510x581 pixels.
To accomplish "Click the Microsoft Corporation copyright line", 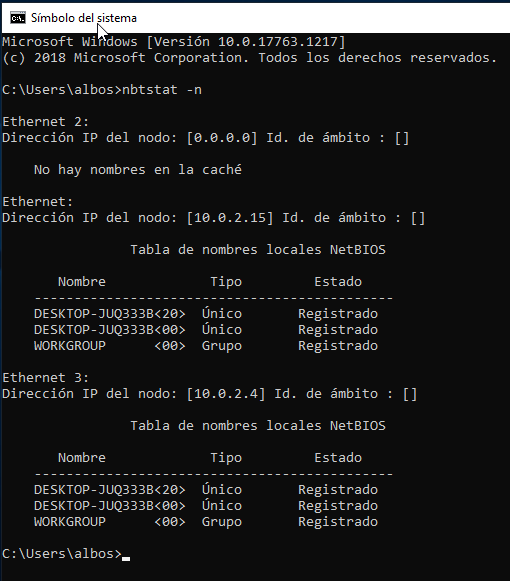I will point(249,58).
